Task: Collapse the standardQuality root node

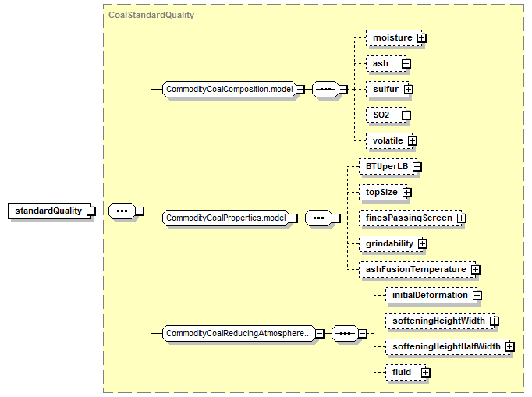Action: click(x=91, y=211)
